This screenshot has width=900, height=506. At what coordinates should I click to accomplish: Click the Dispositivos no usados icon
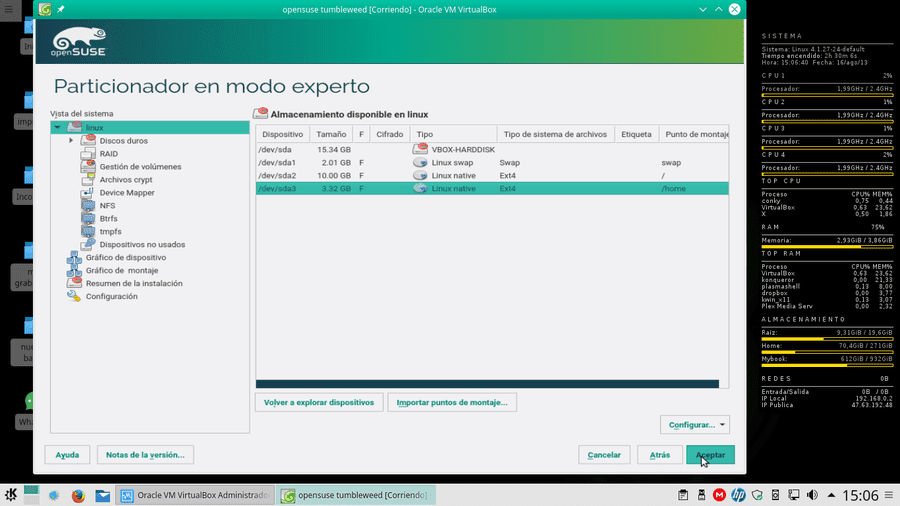[x=88, y=244]
